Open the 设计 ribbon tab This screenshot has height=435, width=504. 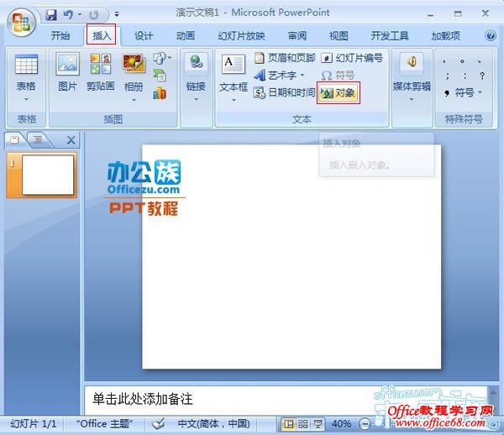[x=144, y=36]
